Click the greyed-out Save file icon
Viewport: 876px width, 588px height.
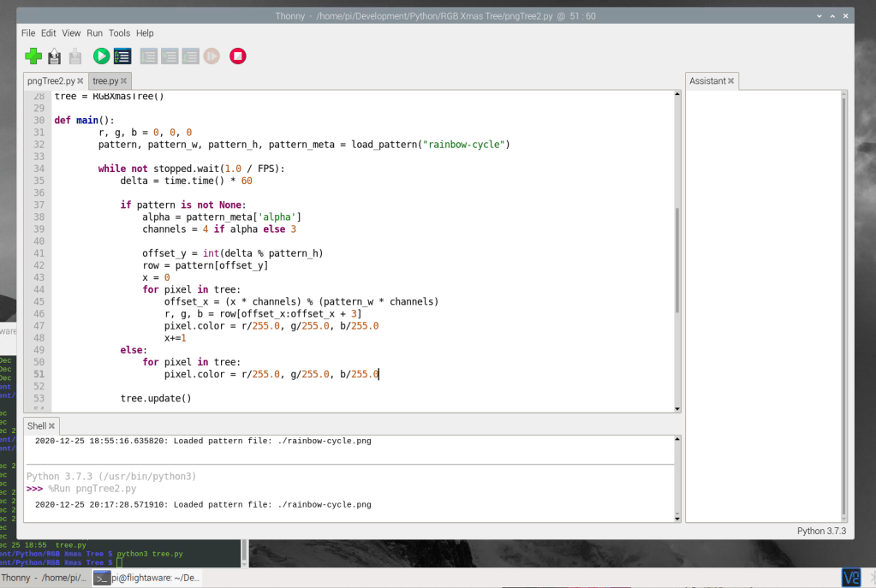click(x=75, y=56)
